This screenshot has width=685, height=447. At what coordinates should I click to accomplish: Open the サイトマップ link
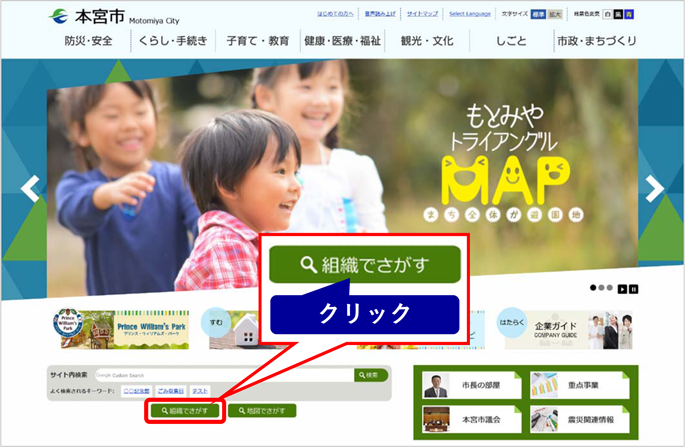coord(422,14)
